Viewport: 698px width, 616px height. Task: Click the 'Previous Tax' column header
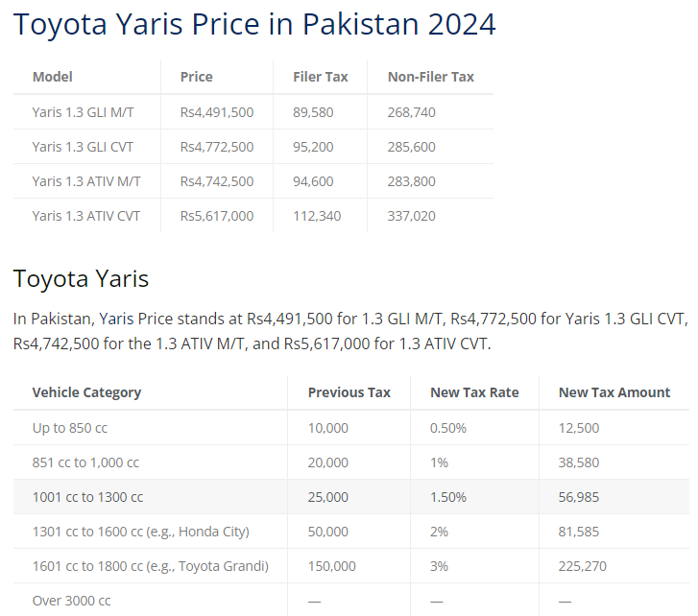[349, 392]
